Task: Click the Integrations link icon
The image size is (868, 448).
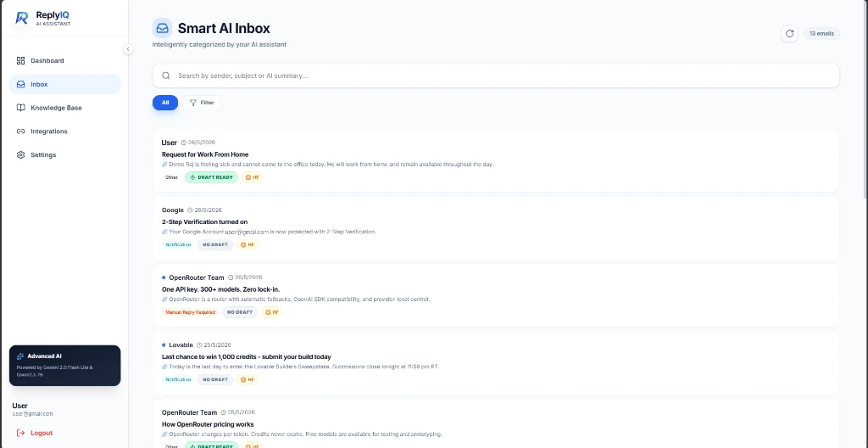Action: pyautogui.click(x=20, y=132)
